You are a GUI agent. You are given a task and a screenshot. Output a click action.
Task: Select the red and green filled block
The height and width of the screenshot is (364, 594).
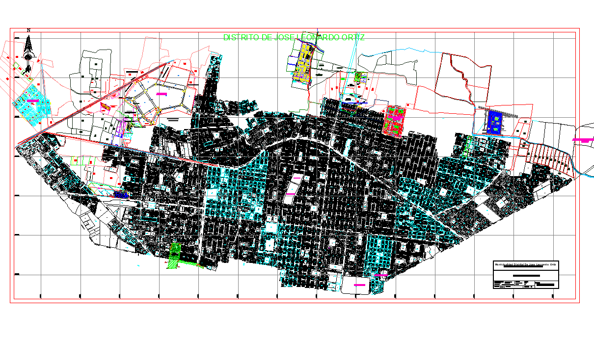[x=394, y=120]
